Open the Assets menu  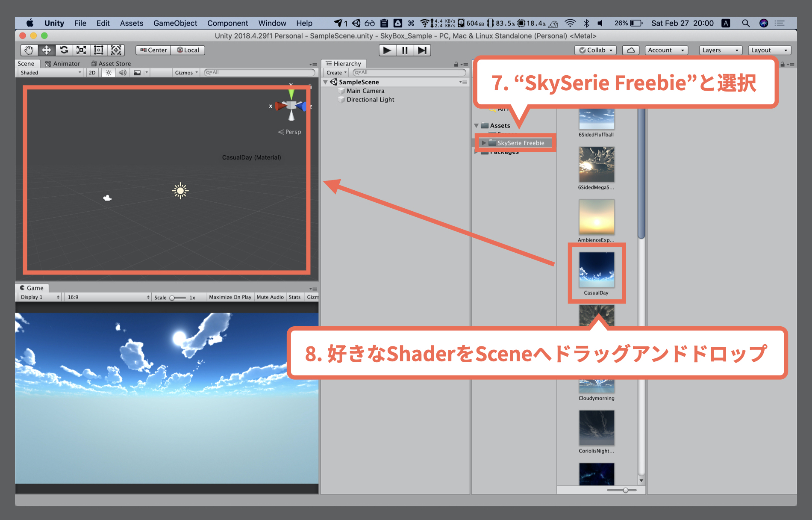[x=132, y=23]
